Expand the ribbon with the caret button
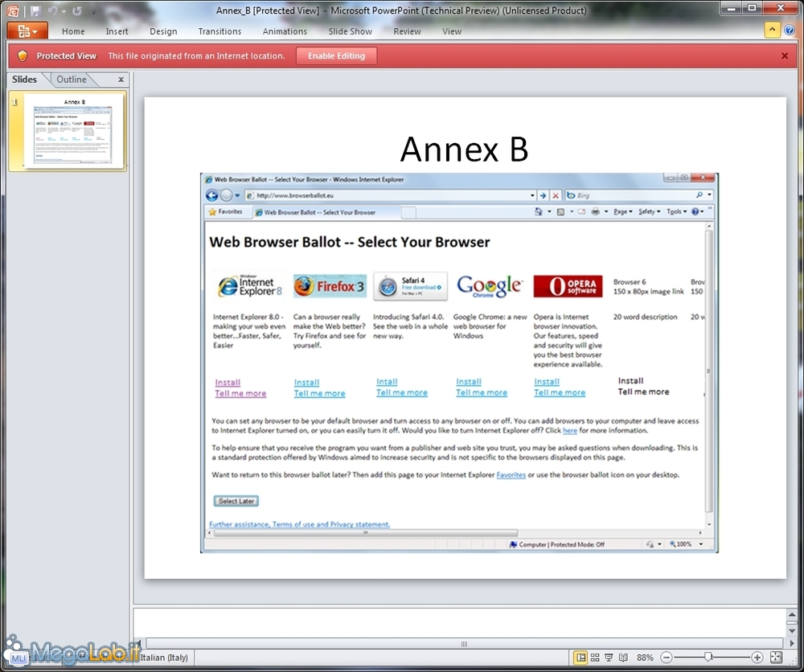Screen dimensions: 804x672 [x=772, y=31]
